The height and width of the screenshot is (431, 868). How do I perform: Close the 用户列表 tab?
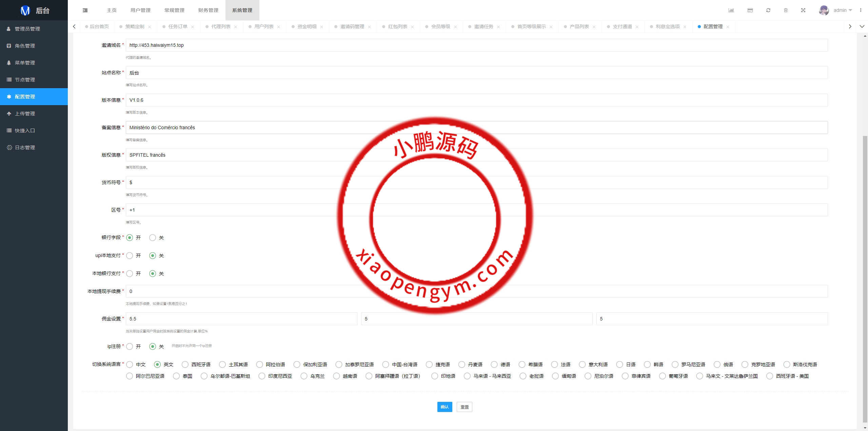279,27
